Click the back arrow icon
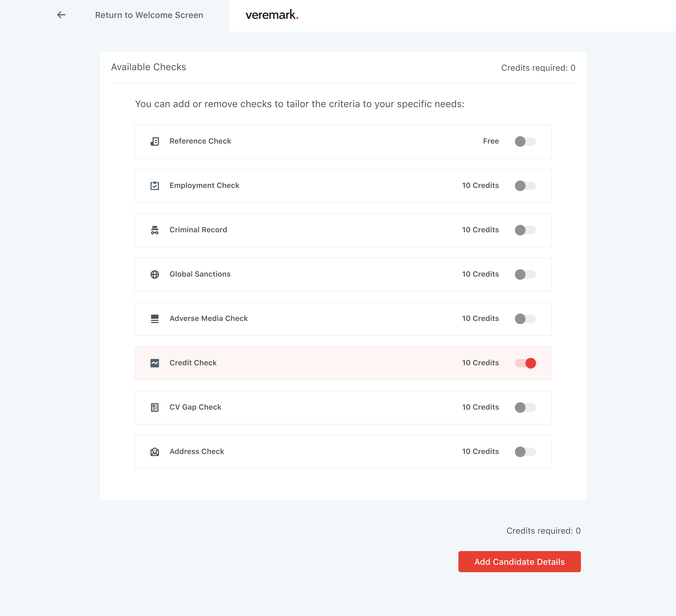This screenshot has width=676, height=616. 61,15
